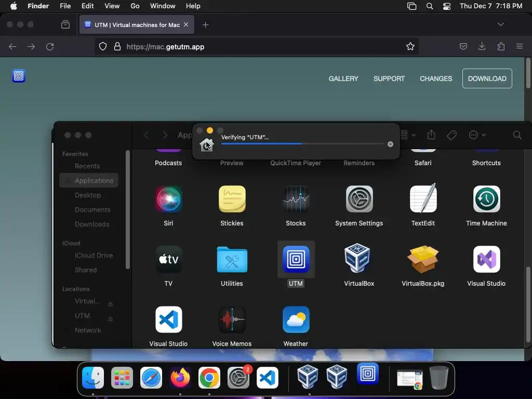Open Launchpad from the Dock
Viewport: 532px width, 399px height.
coord(122,378)
